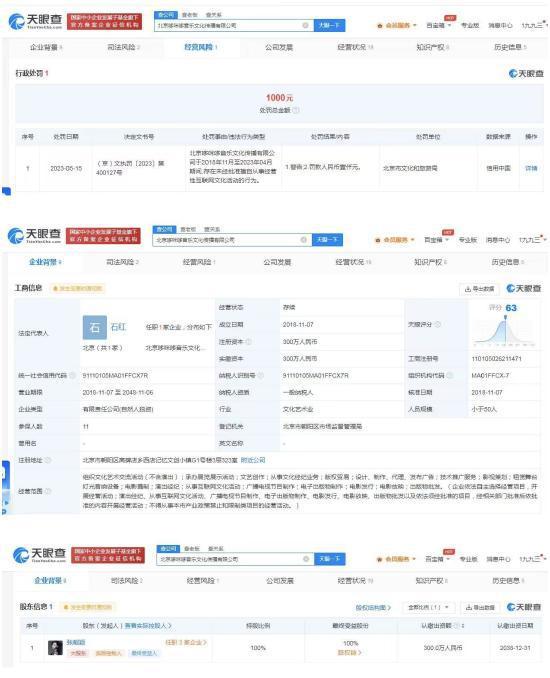The image size is (550, 678).
Task: Click the blue 石 avatar of the legal representative
Action: point(95,327)
